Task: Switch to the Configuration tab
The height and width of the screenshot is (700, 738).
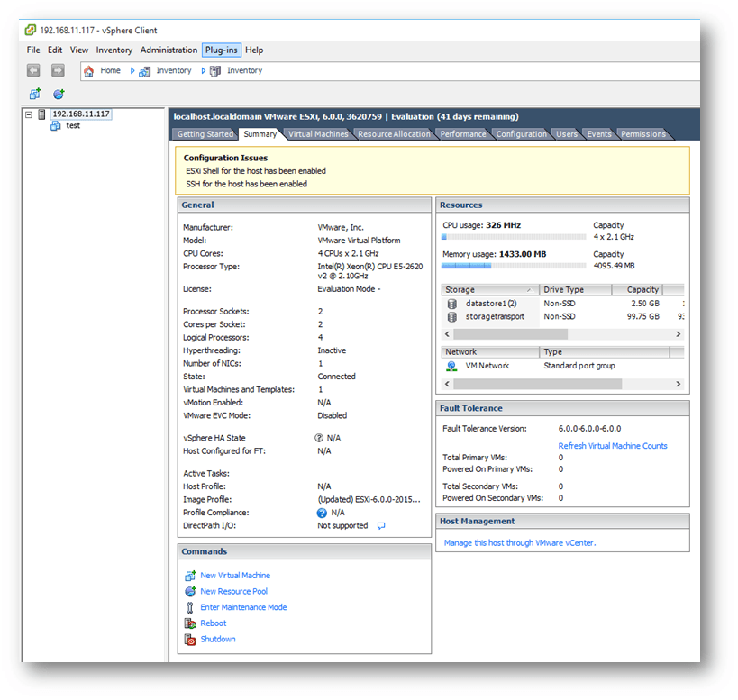Action: [x=522, y=134]
